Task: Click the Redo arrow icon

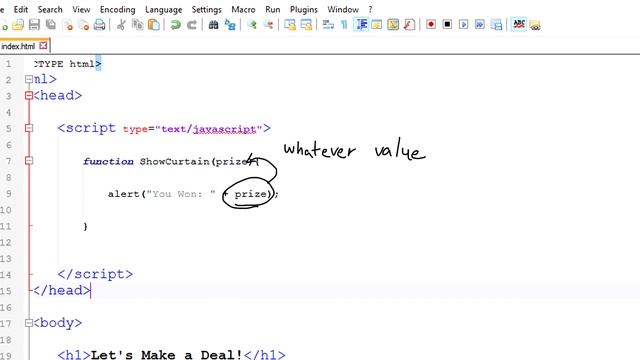Action: 192,25
